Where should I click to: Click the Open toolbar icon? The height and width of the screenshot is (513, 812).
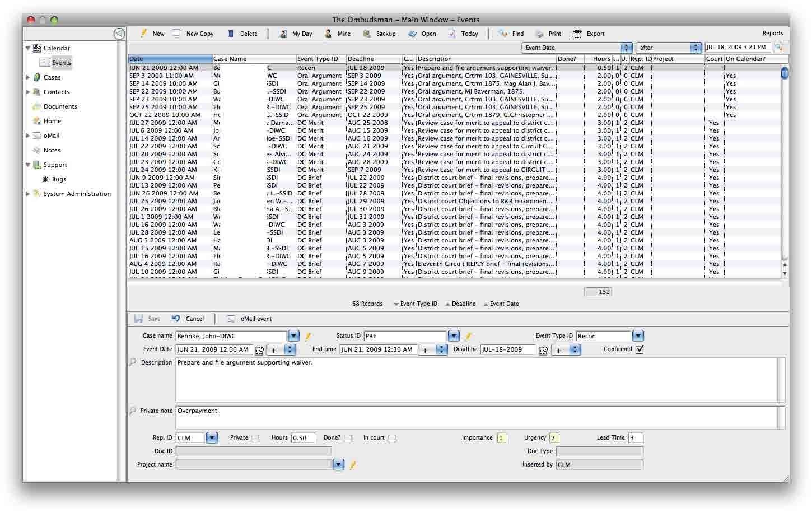[x=412, y=34]
